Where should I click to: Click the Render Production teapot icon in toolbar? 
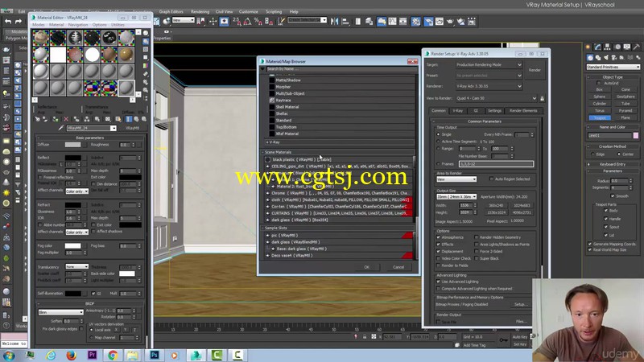click(x=450, y=22)
